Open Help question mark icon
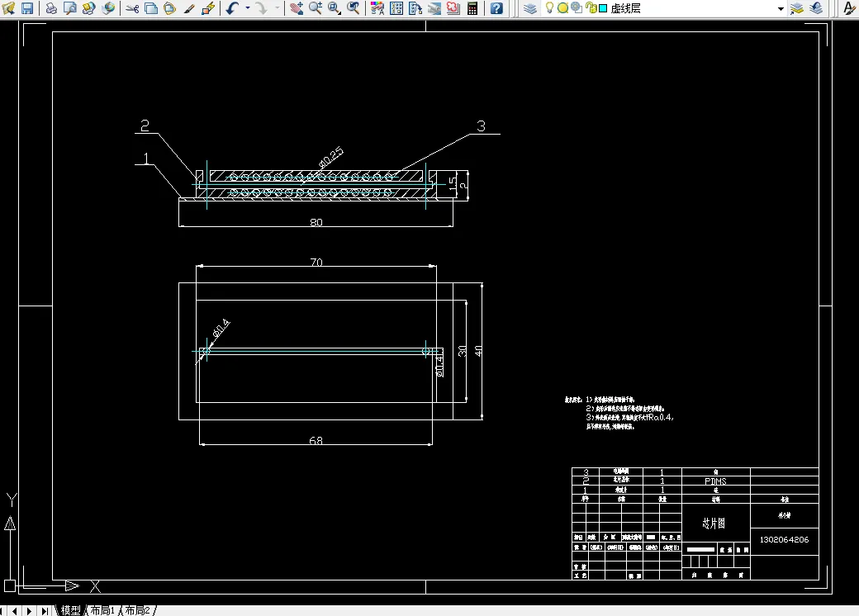 point(496,7)
